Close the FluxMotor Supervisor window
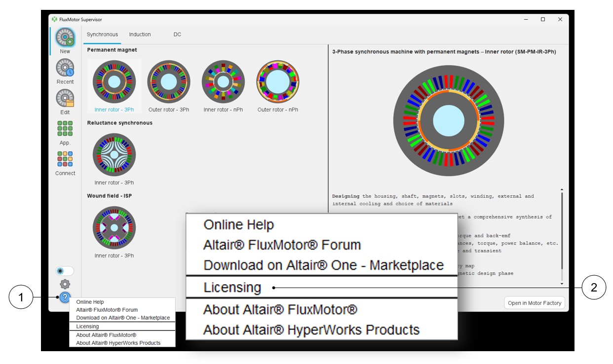 click(560, 19)
